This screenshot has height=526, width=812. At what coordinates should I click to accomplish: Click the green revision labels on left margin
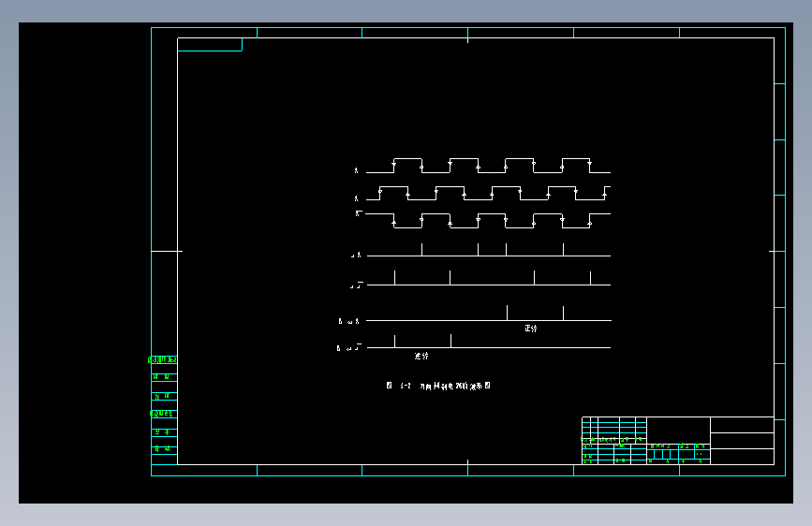point(164,403)
